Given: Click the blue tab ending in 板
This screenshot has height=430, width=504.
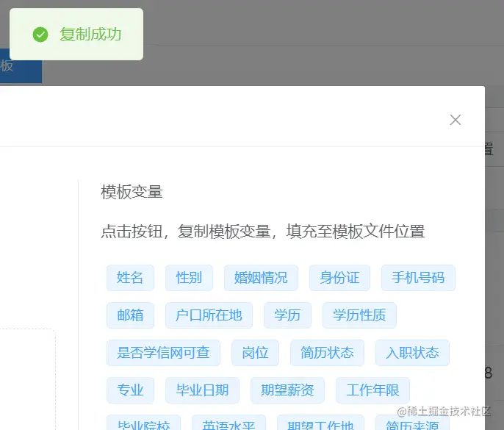Looking at the screenshot, I should point(21,66).
